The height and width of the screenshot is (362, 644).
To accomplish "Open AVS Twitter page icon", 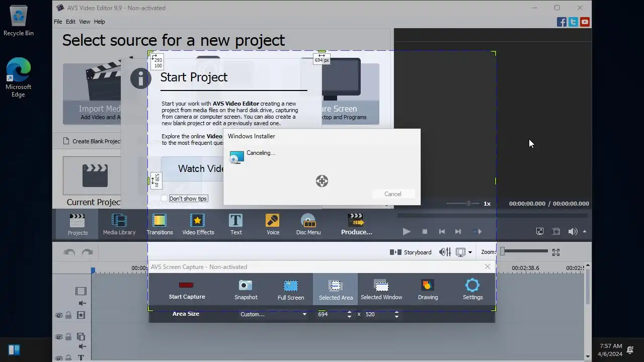I will (573, 22).
